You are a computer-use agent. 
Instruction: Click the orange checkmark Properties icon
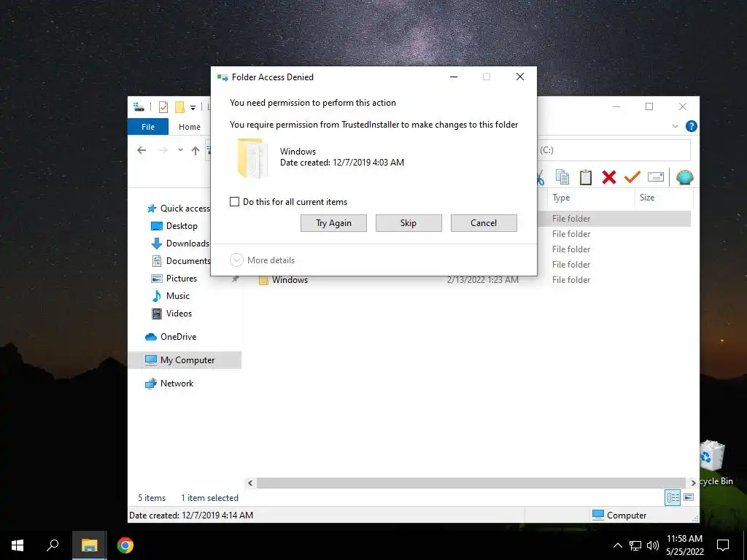point(632,177)
